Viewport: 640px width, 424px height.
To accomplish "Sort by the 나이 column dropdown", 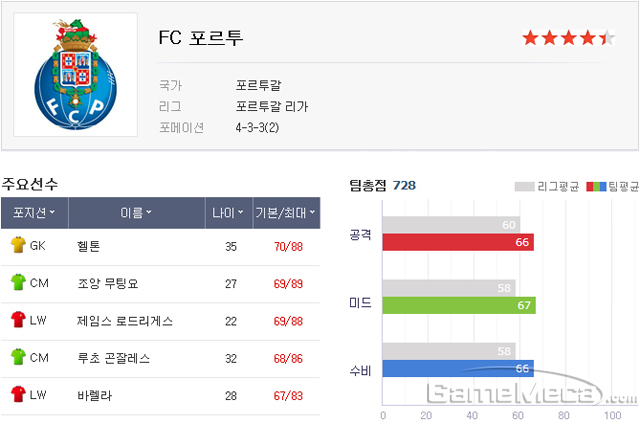I will tap(229, 213).
